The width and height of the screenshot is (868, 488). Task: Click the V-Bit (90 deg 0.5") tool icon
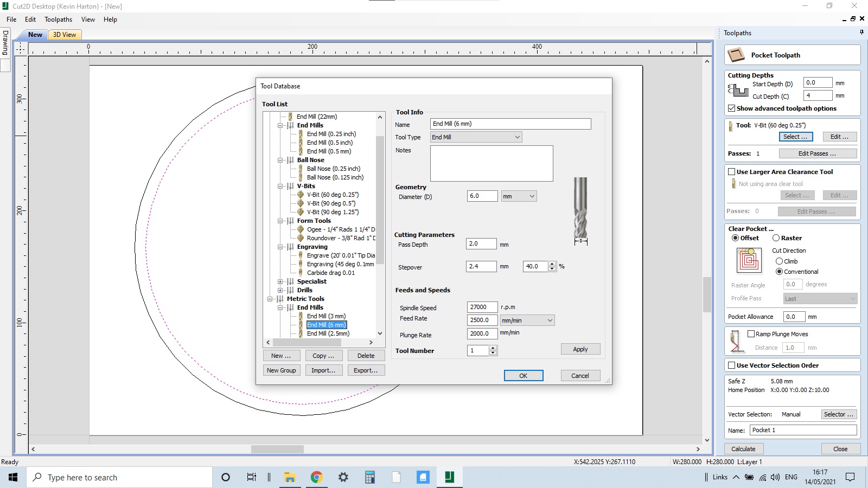pos(301,203)
